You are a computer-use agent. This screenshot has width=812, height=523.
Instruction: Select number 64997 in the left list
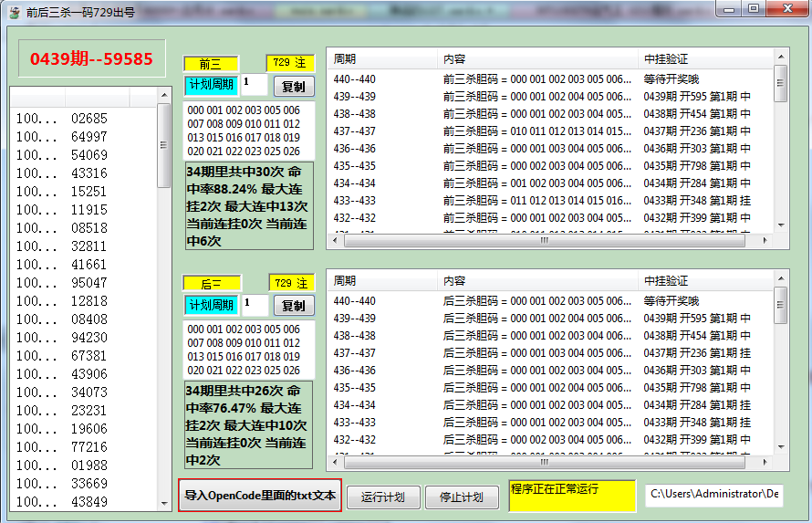tap(88, 137)
